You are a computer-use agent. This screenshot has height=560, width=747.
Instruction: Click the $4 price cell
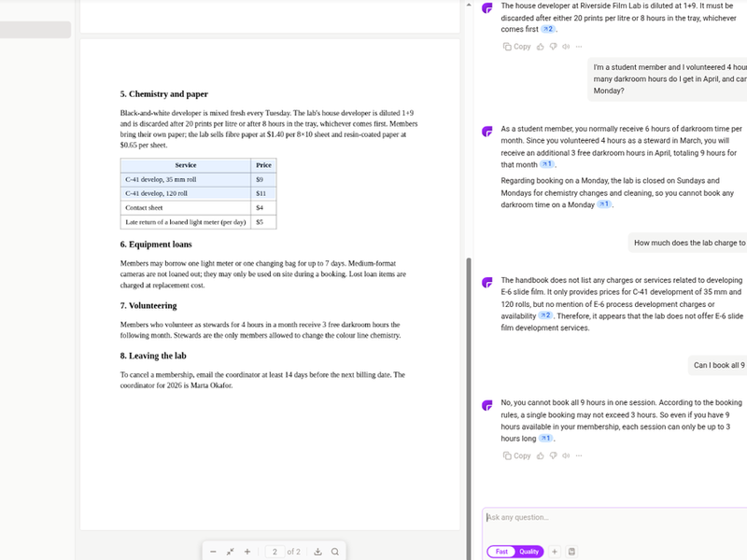click(x=263, y=207)
